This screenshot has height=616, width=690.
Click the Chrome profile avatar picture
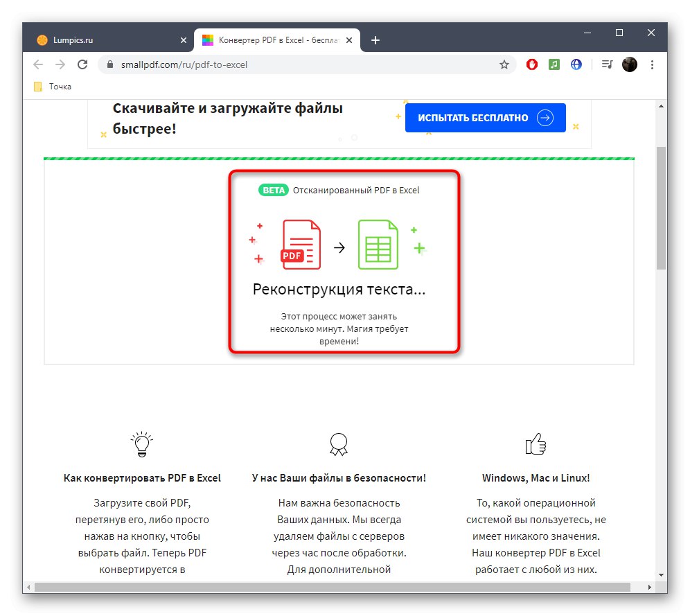[x=630, y=64]
